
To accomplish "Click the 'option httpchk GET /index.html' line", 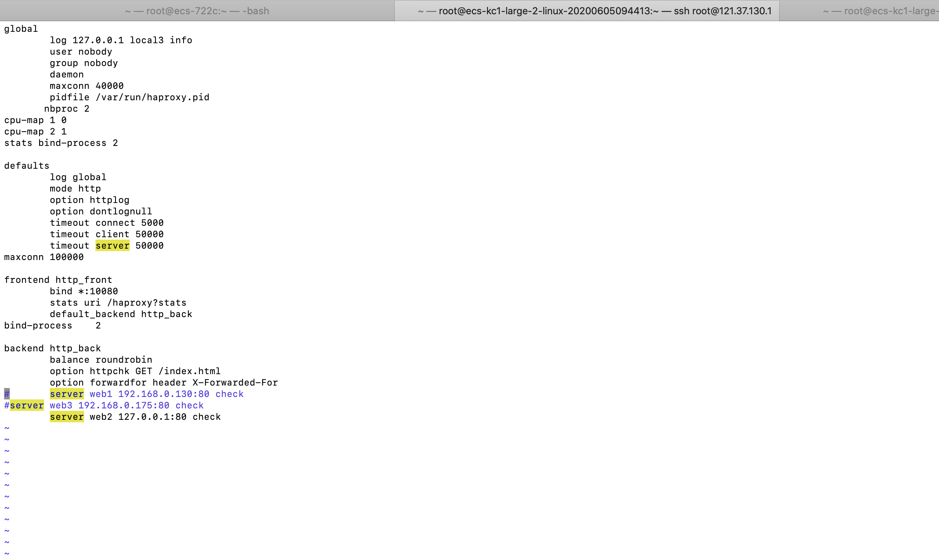I will coord(135,371).
